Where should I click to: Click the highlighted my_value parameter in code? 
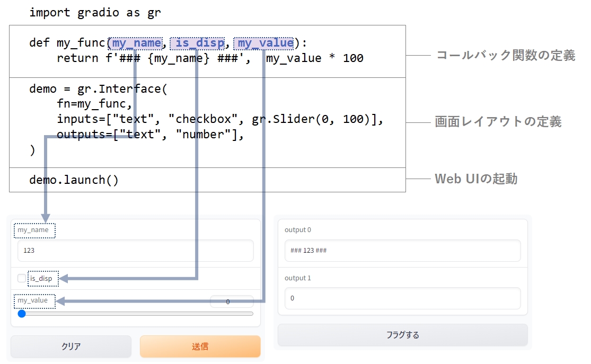[264, 42]
